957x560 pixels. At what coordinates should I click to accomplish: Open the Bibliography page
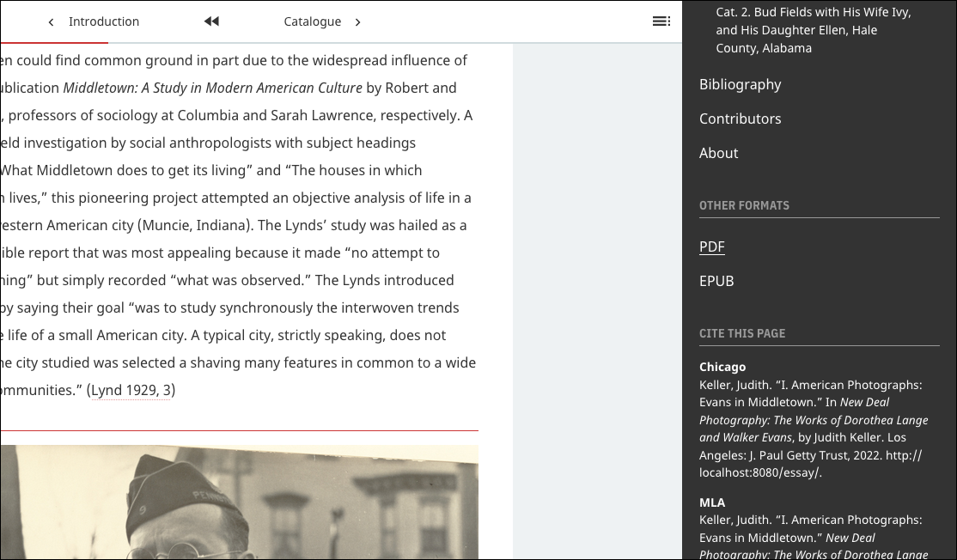[740, 84]
